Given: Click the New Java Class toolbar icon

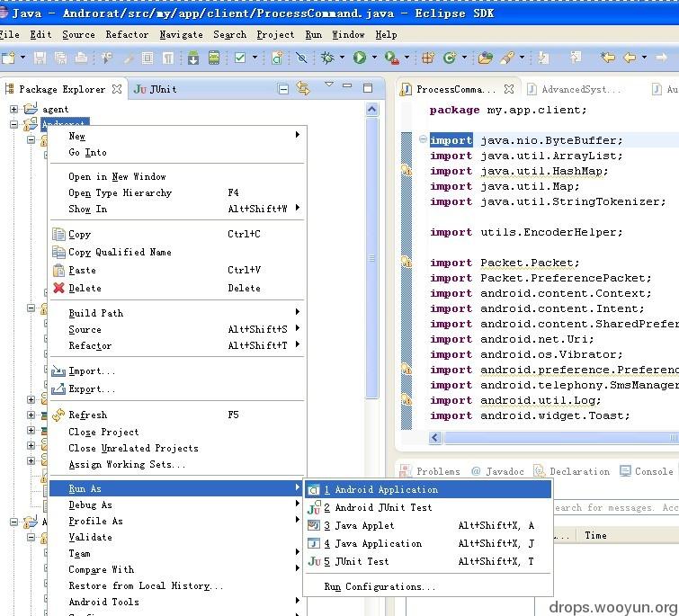Looking at the screenshot, I should (x=449, y=58).
